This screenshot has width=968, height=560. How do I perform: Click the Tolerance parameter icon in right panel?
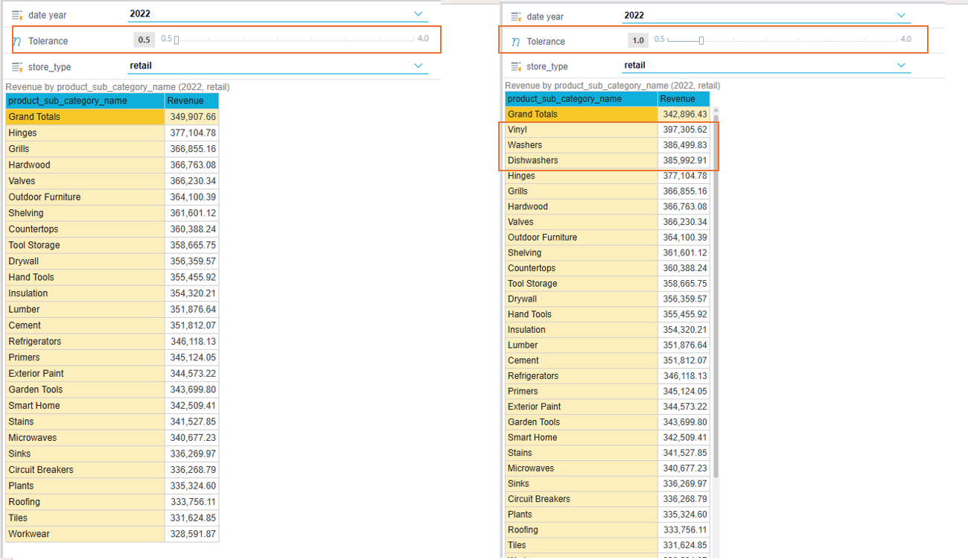pyautogui.click(x=516, y=42)
